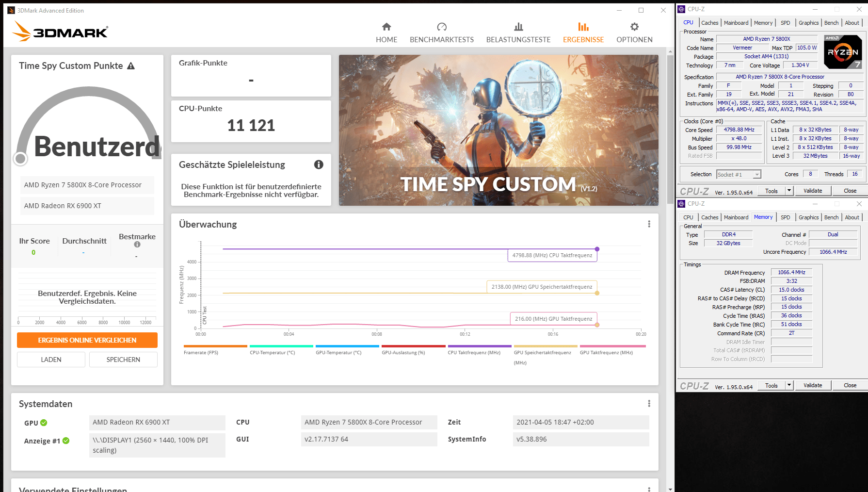
Task: Click CPU-Punkte value 11 121
Action: (x=251, y=126)
